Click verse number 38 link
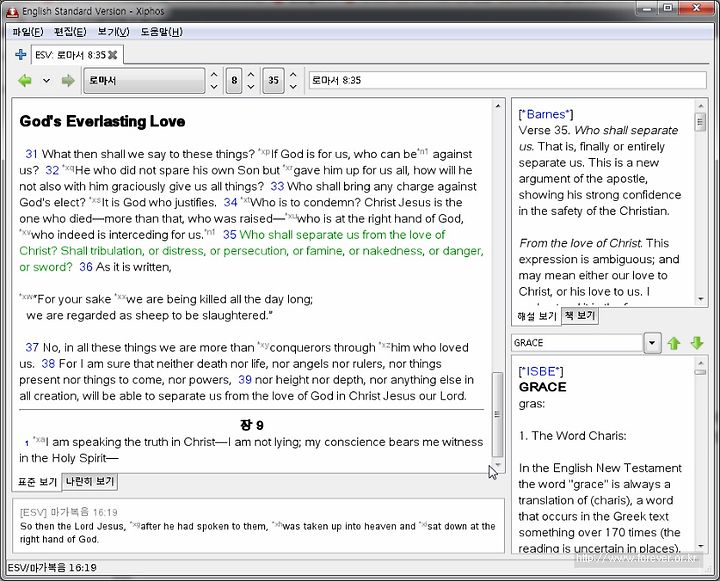This screenshot has width=720, height=581. pos(48,364)
